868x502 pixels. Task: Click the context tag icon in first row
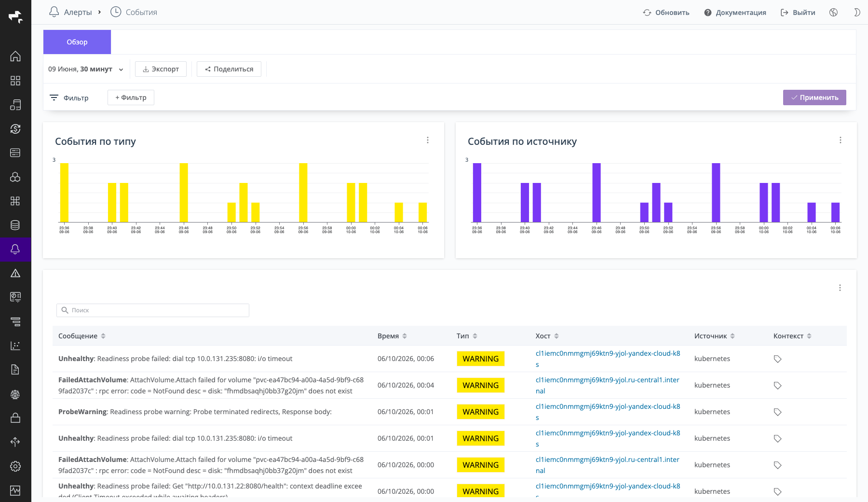pyautogui.click(x=777, y=359)
